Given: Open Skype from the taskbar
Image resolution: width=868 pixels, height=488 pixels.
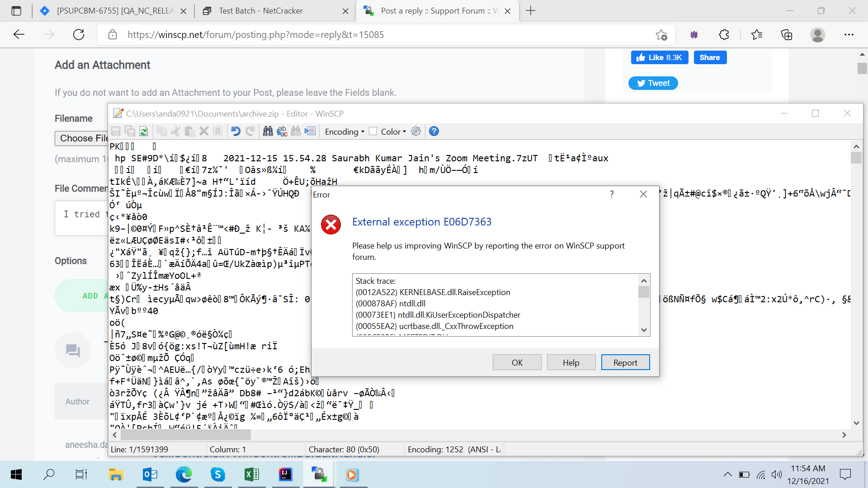Looking at the screenshot, I should [x=217, y=474].
